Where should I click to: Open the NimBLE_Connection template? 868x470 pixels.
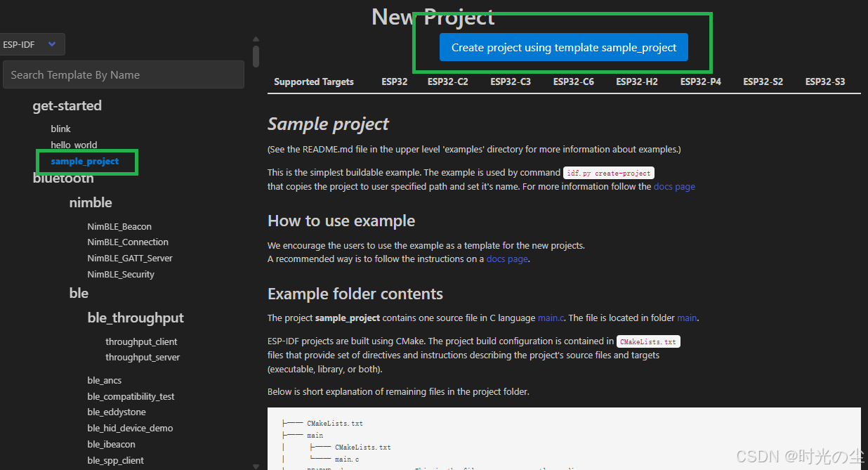click(x=128, y=242)
